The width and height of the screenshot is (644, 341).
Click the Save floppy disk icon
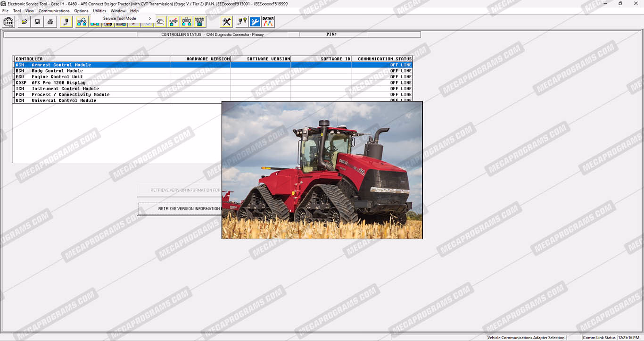(37, 22)
